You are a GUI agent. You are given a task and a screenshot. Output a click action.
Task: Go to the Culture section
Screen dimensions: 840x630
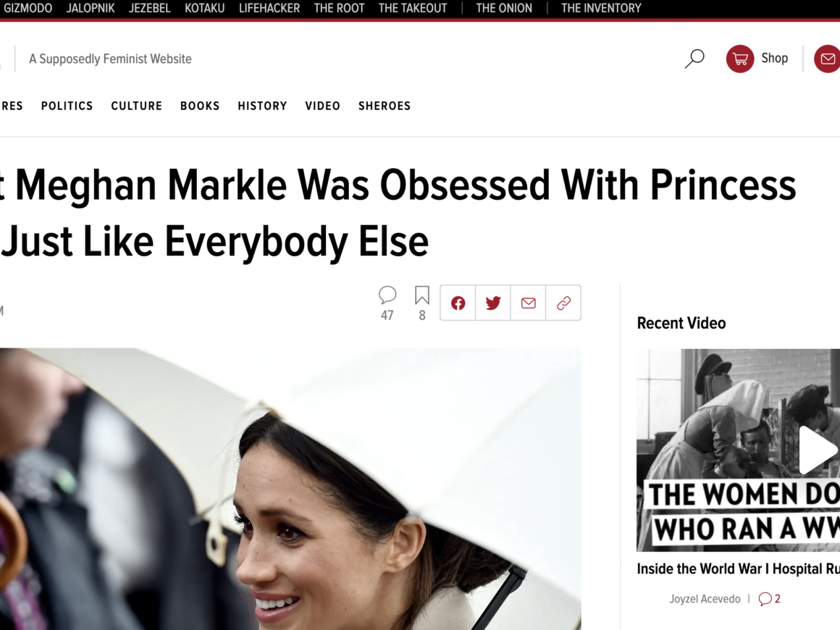137,106
